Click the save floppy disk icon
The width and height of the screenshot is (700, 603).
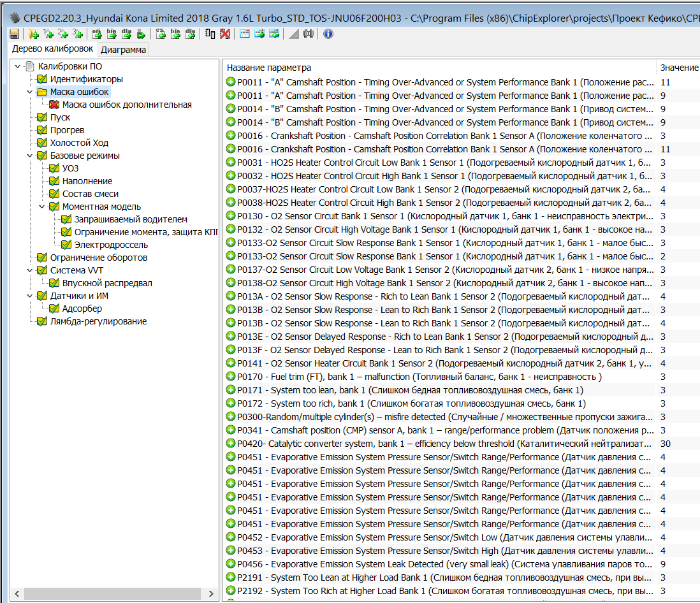pyautogui.click(x=14, y=34)
